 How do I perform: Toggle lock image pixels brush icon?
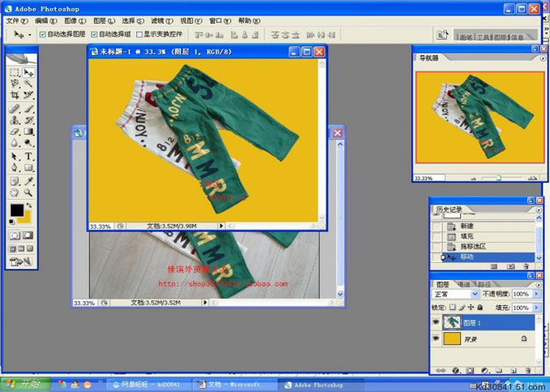point(462,308)
